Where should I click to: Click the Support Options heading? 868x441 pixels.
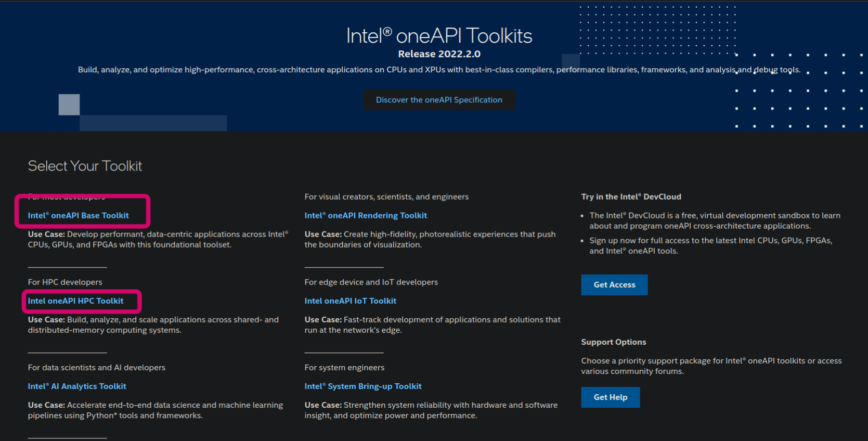click(x=613, y=342)
